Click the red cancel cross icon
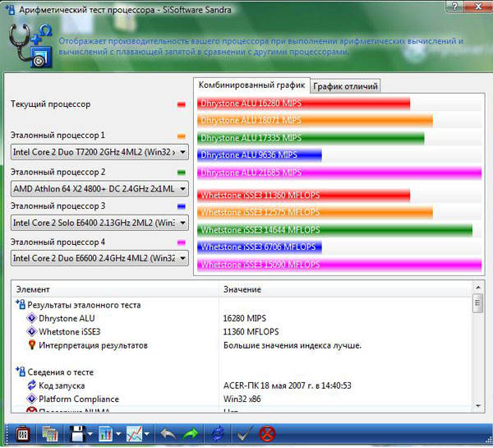This screenshot has height=448, width=493. click(267, 435)
